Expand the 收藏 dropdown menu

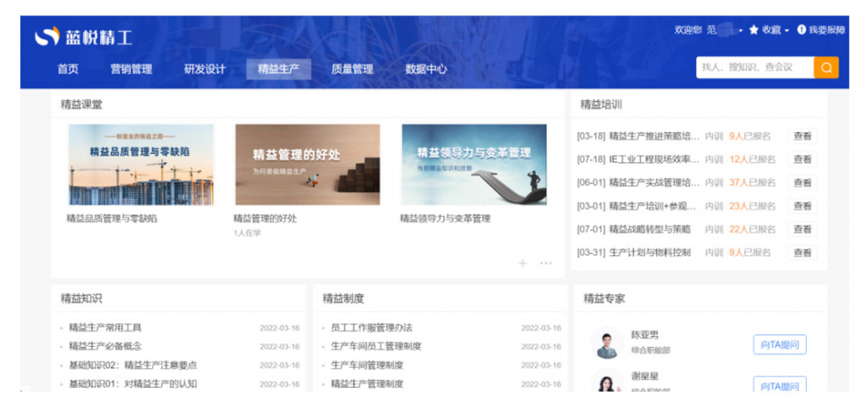click(x=787, y=31)
